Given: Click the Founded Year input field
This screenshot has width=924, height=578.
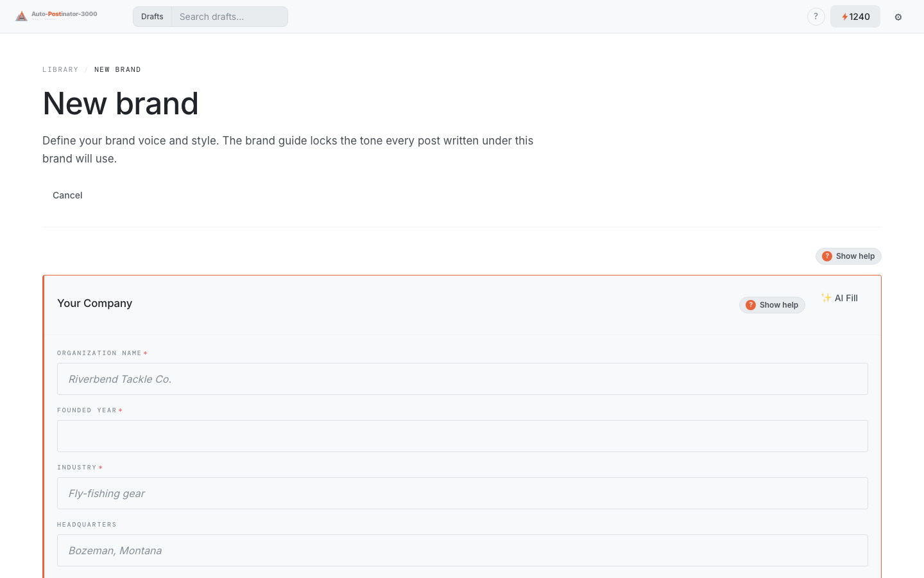Looking at the screenshot, I should (x=462, y=436).
